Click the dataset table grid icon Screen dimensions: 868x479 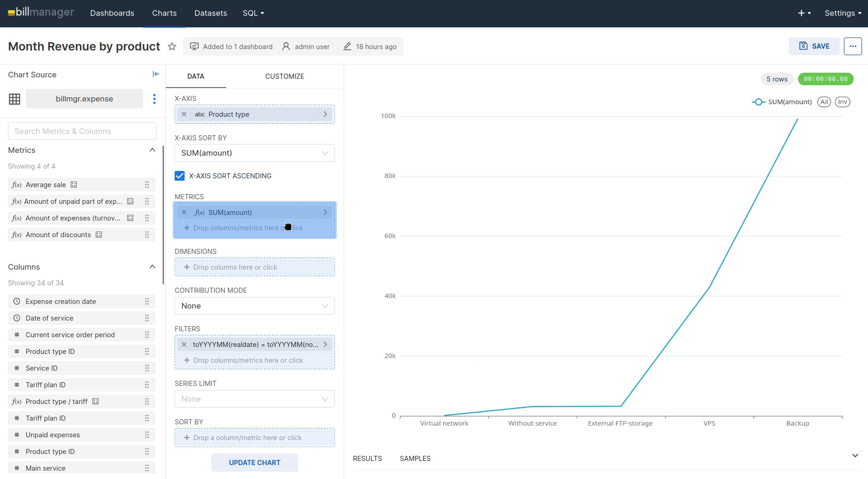[x=15, y=99]
